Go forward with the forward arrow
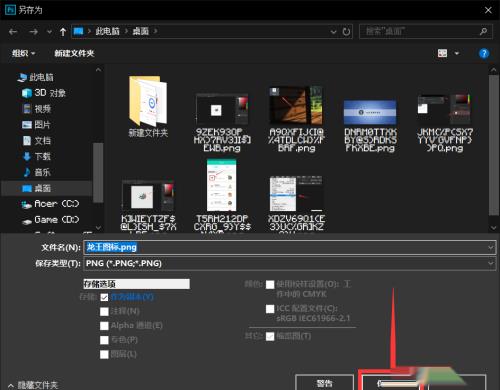The height and width of the screenshot is (390, 500). [x=33, y=32]
